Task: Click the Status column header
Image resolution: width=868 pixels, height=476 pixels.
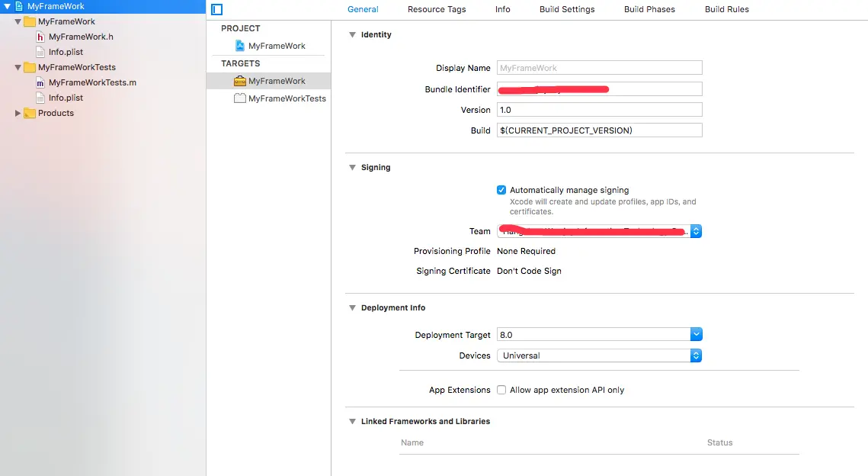Action: click(x=719, y=442)
